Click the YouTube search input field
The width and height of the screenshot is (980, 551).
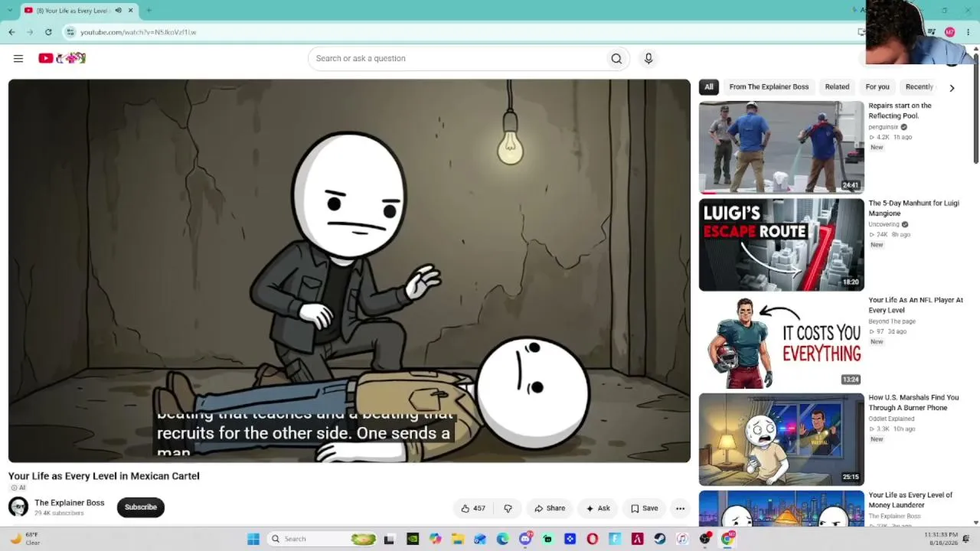[x=457, y=58]
